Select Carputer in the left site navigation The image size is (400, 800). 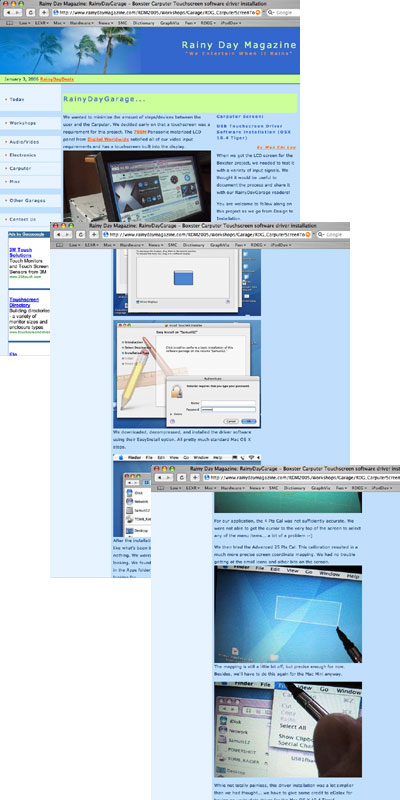(x=20, y=168)
